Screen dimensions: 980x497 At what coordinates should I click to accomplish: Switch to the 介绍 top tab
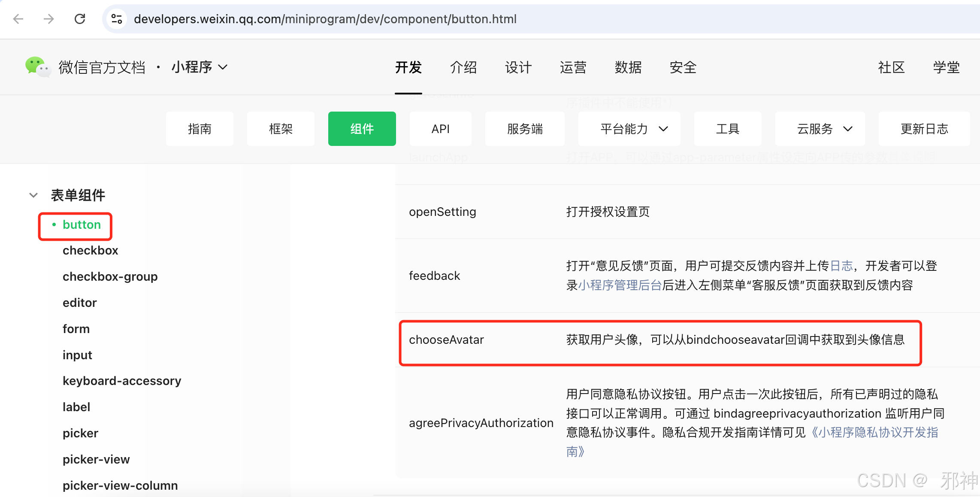pyautogui.click(x=463, y=67)
